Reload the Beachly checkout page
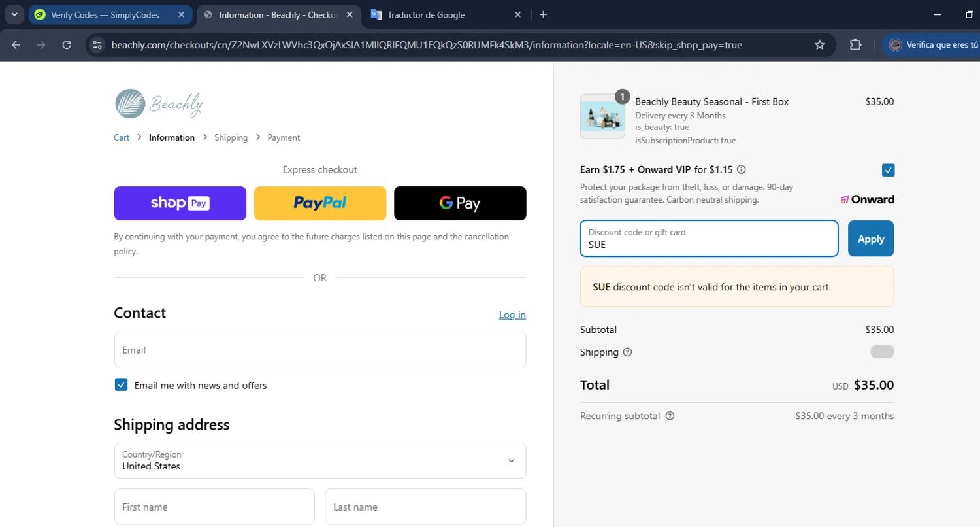The width and height of the screenshot is (980, 527). point(67,45)
